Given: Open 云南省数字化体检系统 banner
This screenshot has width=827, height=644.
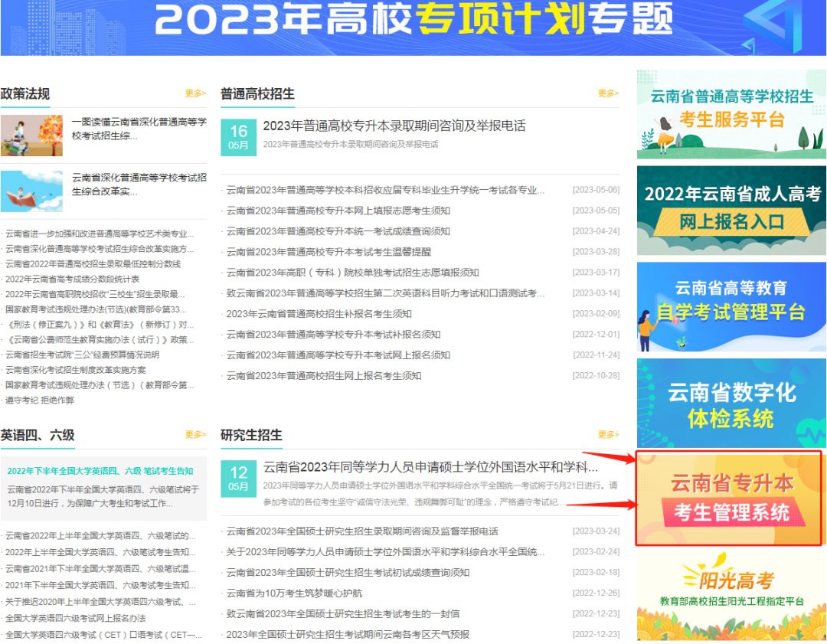Looking at the screenshot, I should coord(731,403).
